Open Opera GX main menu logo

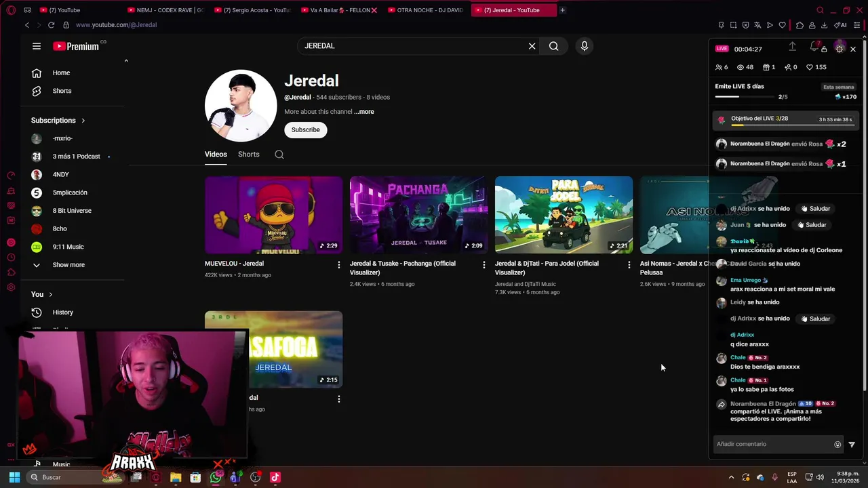click(x=11, y=10)
